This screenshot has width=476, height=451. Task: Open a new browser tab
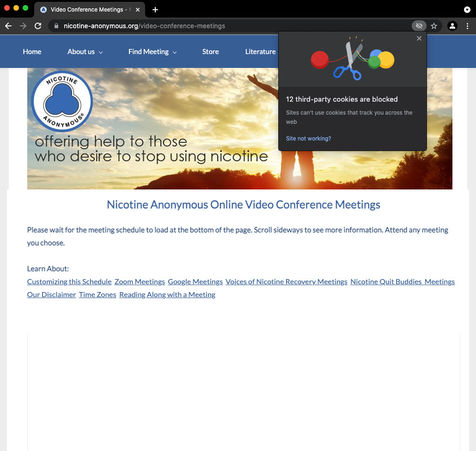coord(155,10)
